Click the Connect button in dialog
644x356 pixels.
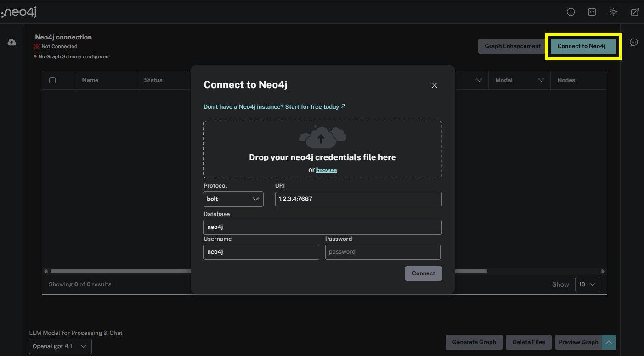tap(424, 273)
